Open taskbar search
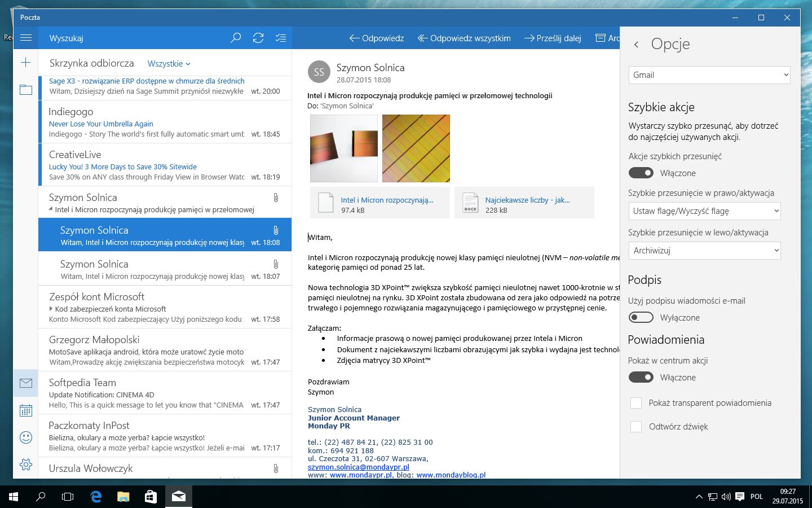This screenshot has height=508, width=812. (x=41, y=497)
